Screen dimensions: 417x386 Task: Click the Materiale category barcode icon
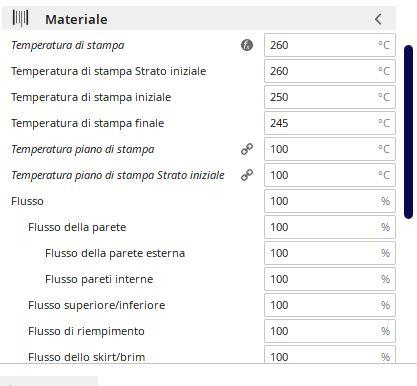(x=20, y=18)
